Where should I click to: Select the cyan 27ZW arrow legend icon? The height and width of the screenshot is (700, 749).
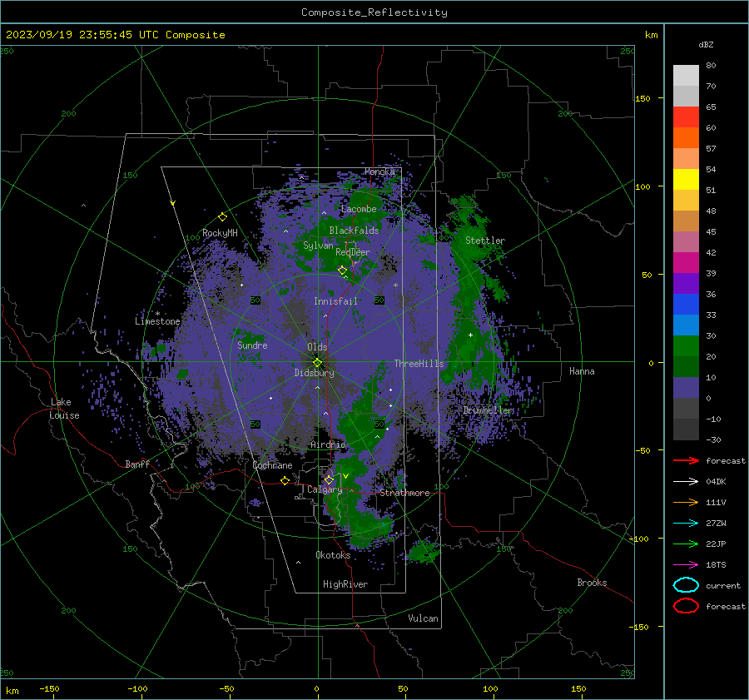pos(686,524)
